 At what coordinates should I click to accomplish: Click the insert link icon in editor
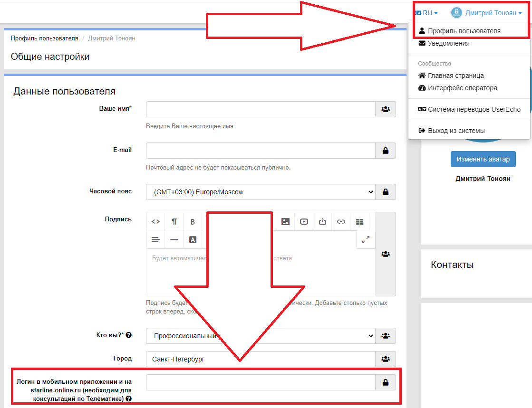341,221
